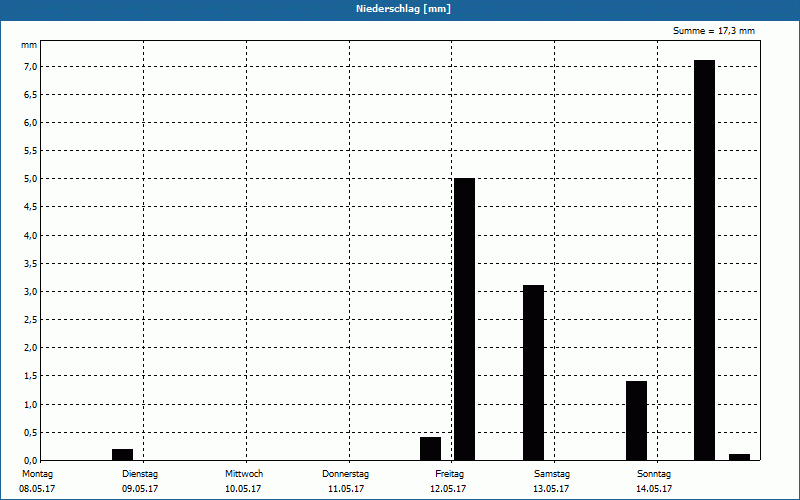Click the 0,4 mm bar before Freitag
The width and height of the screenshot is (800, 500).
(x=431, y=448)
